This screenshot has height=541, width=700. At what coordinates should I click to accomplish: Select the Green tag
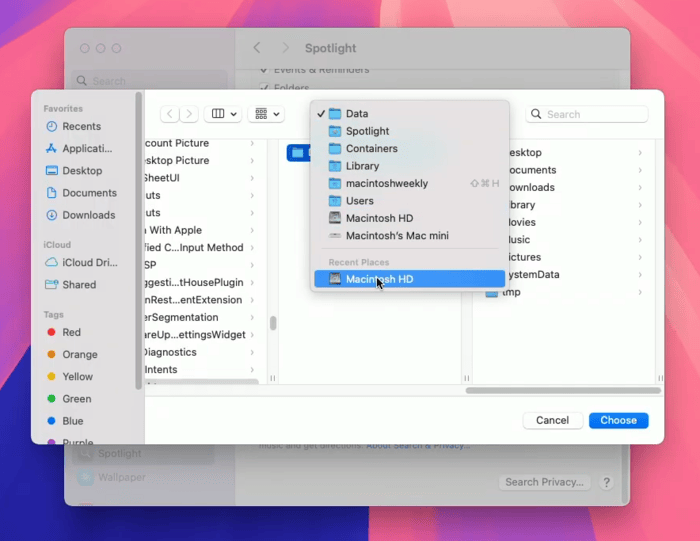(x=69, y=399)
